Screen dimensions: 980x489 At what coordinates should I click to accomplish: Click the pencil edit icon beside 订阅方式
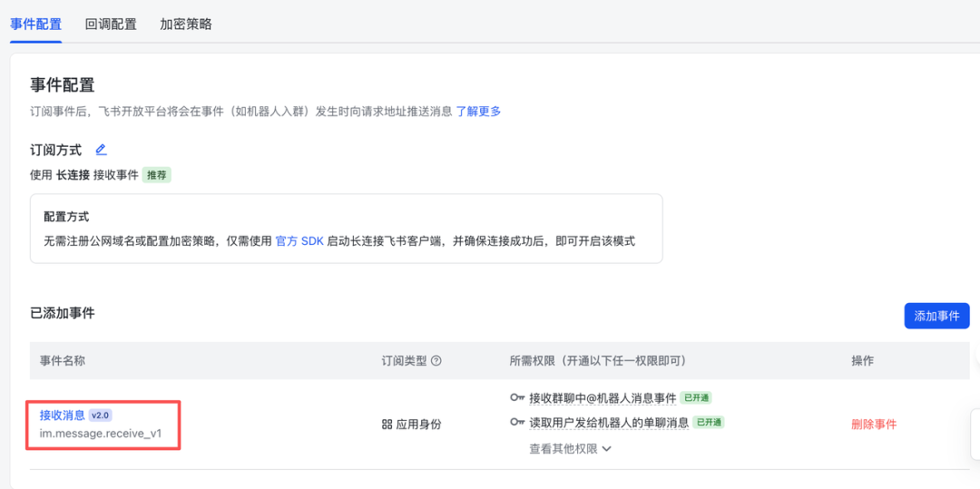pyautogui.click(x=101, y=150)
